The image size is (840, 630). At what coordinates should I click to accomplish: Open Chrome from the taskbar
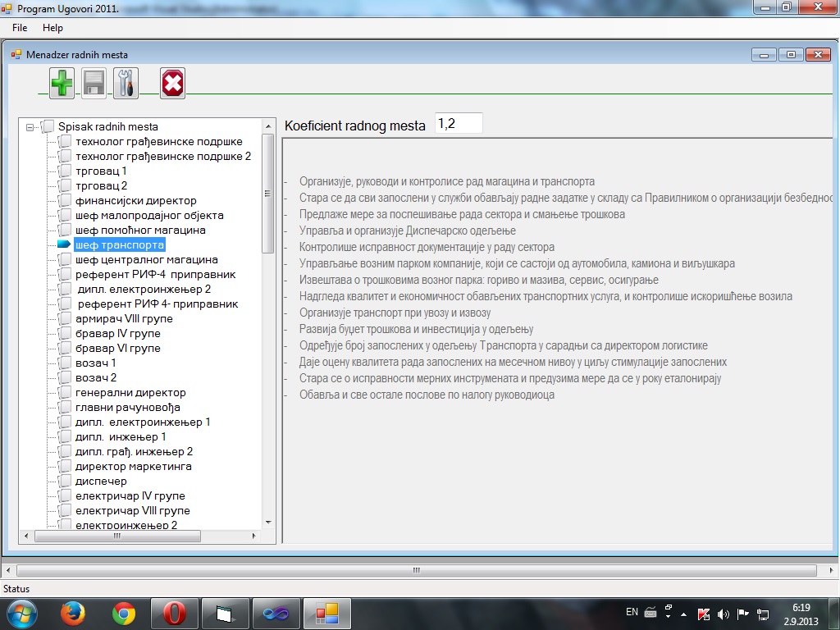click(124, 614)
